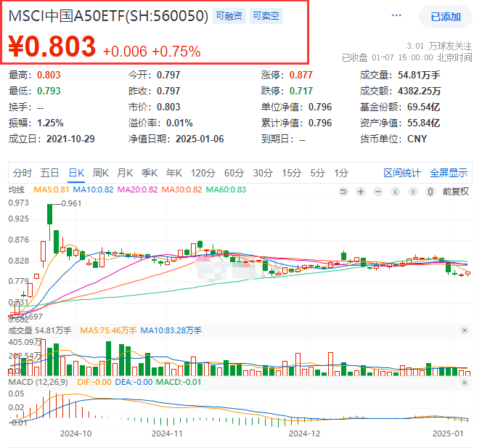Screen dimensions: 482x448
Task: Click the 货币单位 CNY value
Action: [x=417, y=139]
